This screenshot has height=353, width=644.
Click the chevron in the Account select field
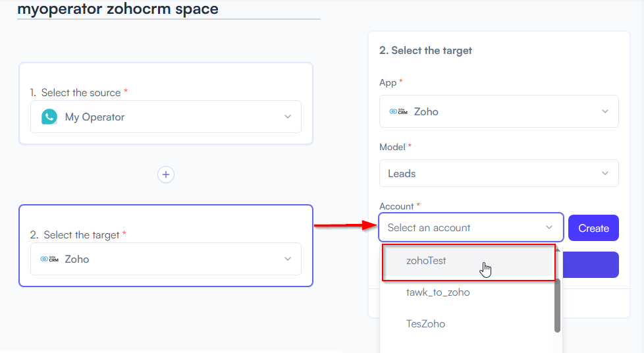pyautogui.click(x=549, y=227)
